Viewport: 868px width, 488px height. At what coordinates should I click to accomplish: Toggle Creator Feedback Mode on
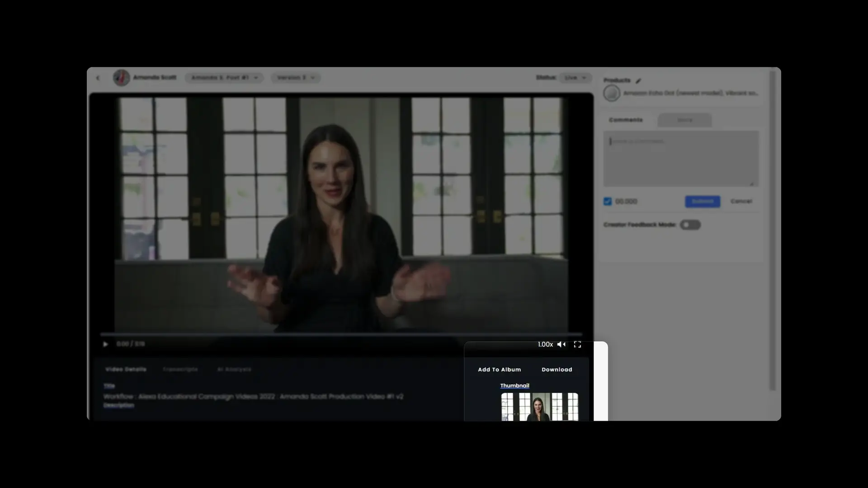point(690,225)
